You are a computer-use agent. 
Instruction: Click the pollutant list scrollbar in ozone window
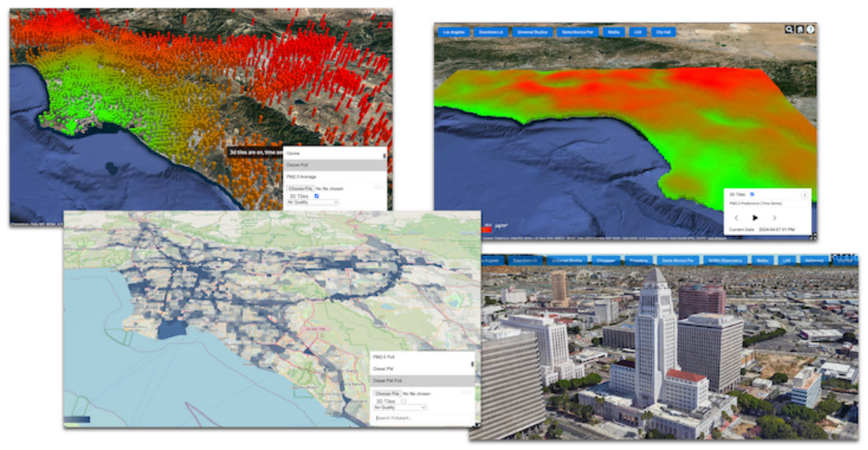pos(385,156)
